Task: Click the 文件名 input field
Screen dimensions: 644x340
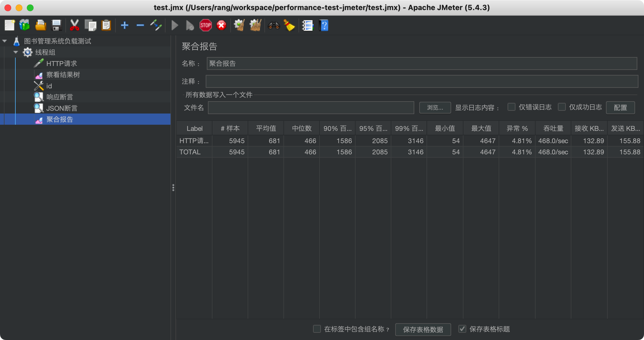Action: click(311, 108)
